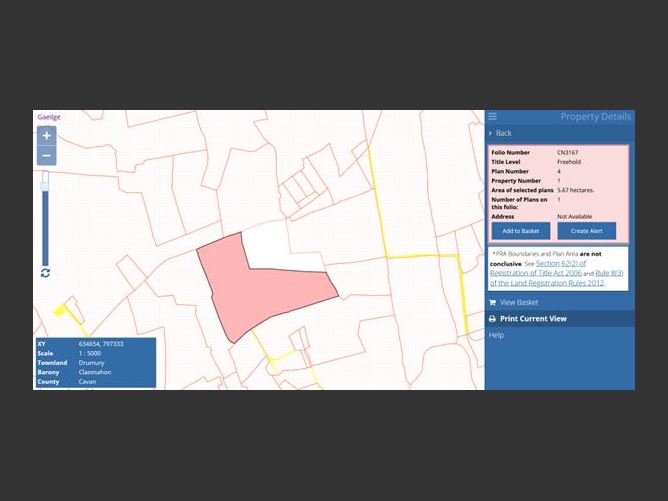Click the shopping cart icon beside View Basket
Image resolution: width=668 pixels, height=501 pixels.
click(x=492, y=302)
